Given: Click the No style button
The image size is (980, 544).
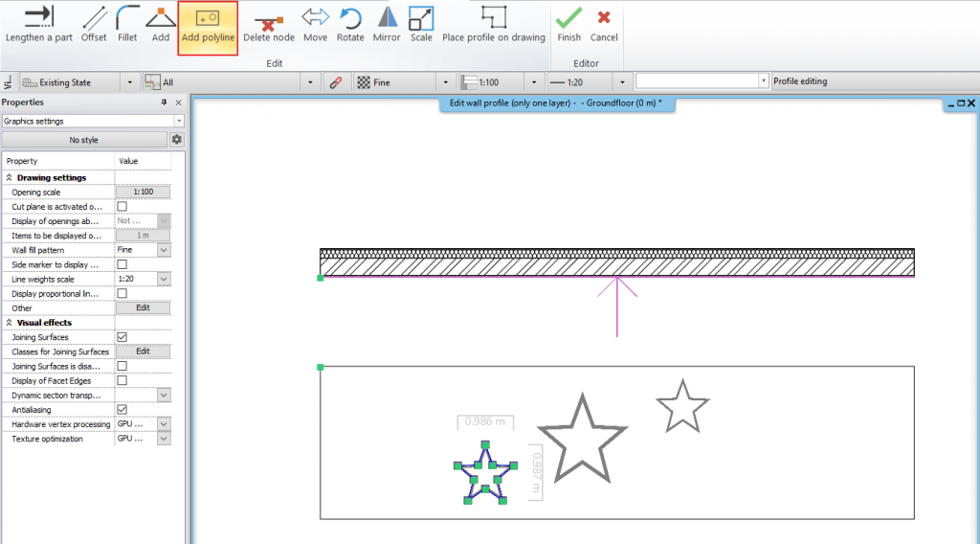Looking at the screenshot, I should 83,140.
